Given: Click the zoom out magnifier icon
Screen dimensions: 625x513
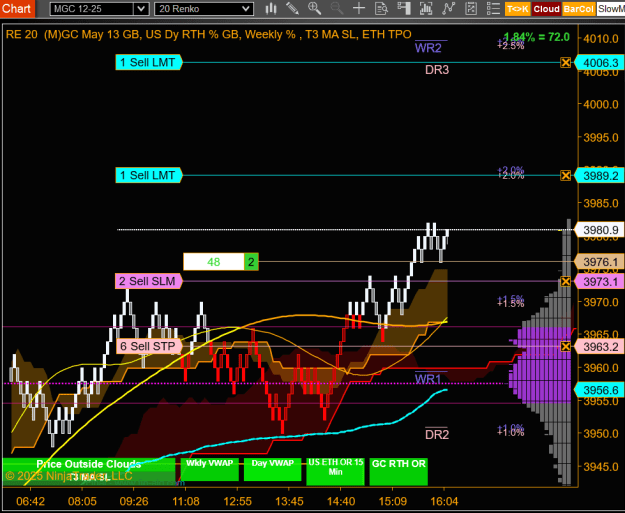Looking at the screenshot, I should [x=337, y=8].
